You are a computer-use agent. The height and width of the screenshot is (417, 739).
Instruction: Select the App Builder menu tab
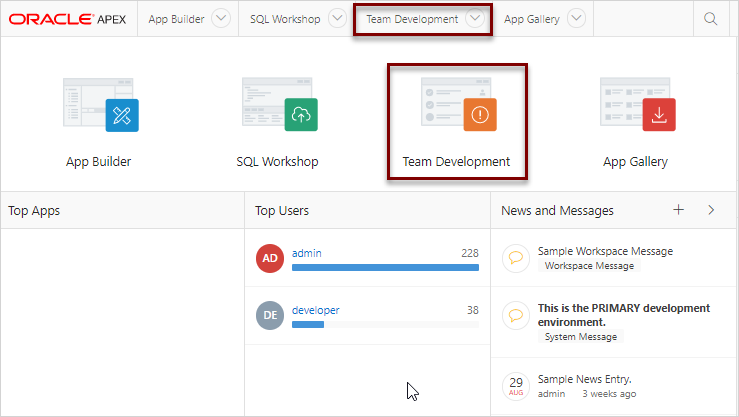(x=176, y=19)
